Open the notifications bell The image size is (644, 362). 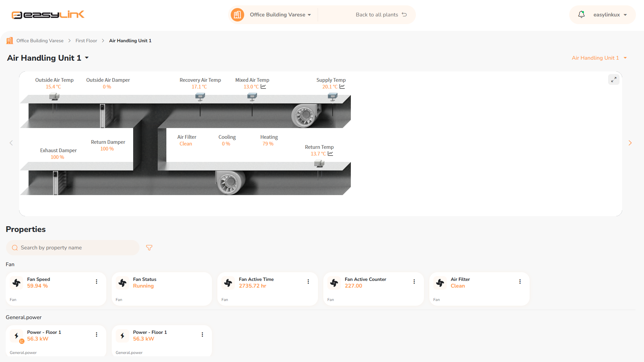click(x=581, y=14)
